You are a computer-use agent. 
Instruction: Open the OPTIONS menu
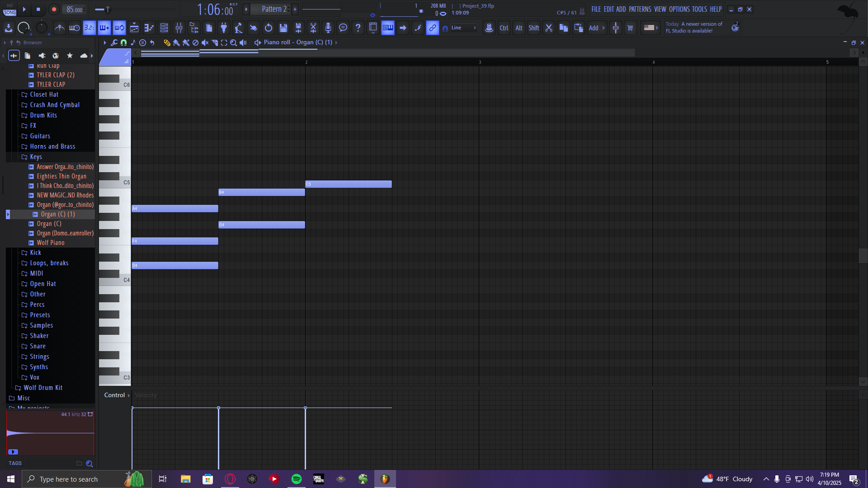679,9
